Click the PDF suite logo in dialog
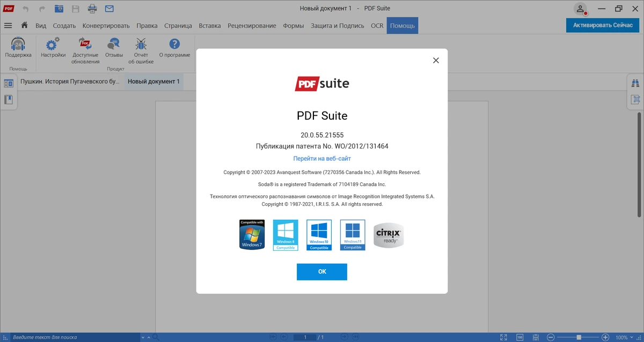644x342 pixels. [322, 84]
